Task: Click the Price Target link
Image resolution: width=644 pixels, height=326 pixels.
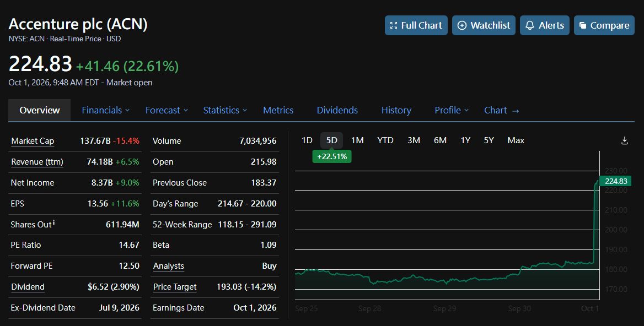Action: [175, 287]
